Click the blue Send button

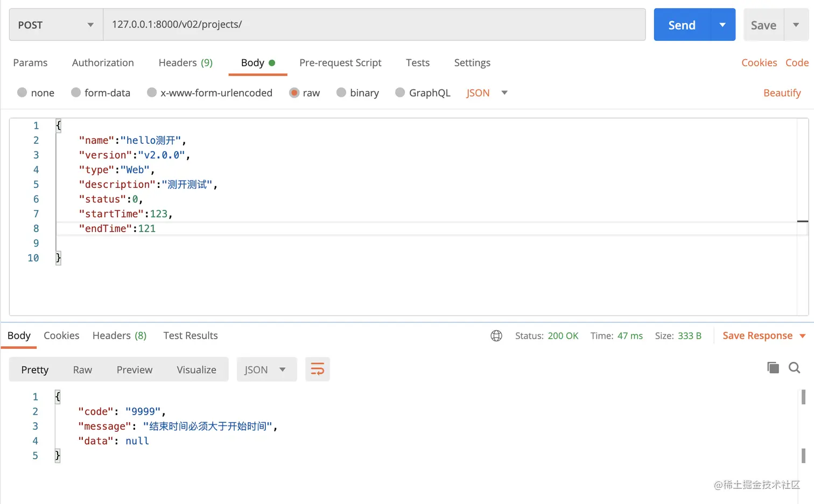(x=682, y=25)
